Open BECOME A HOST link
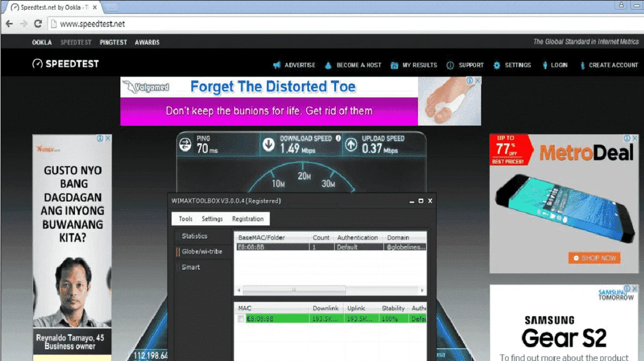644x361 pixels. click(x=359, y=65)
